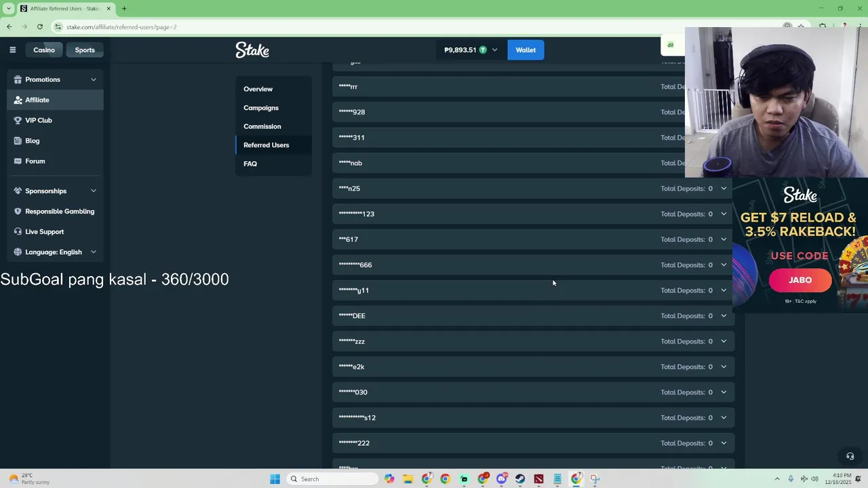Open Snipping Tool from taskbar
The width and height of the screenshot is (868, 488).
pyautogui.click(x=595, y=479)
